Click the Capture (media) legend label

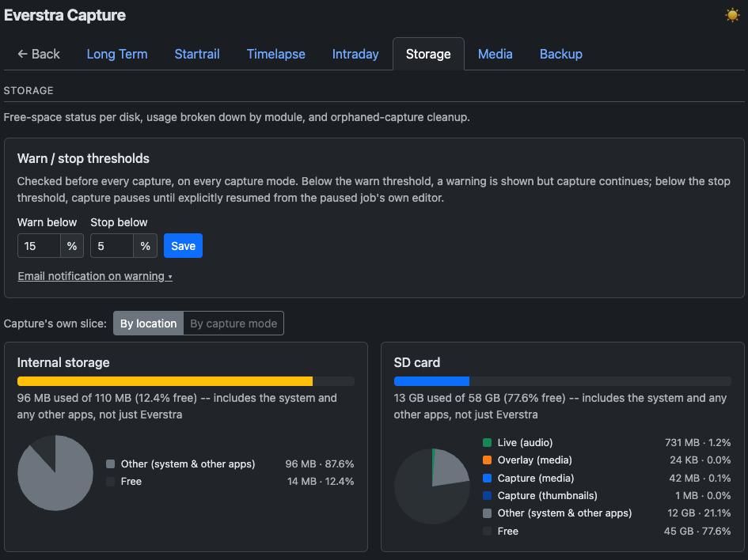click(536, 478)
